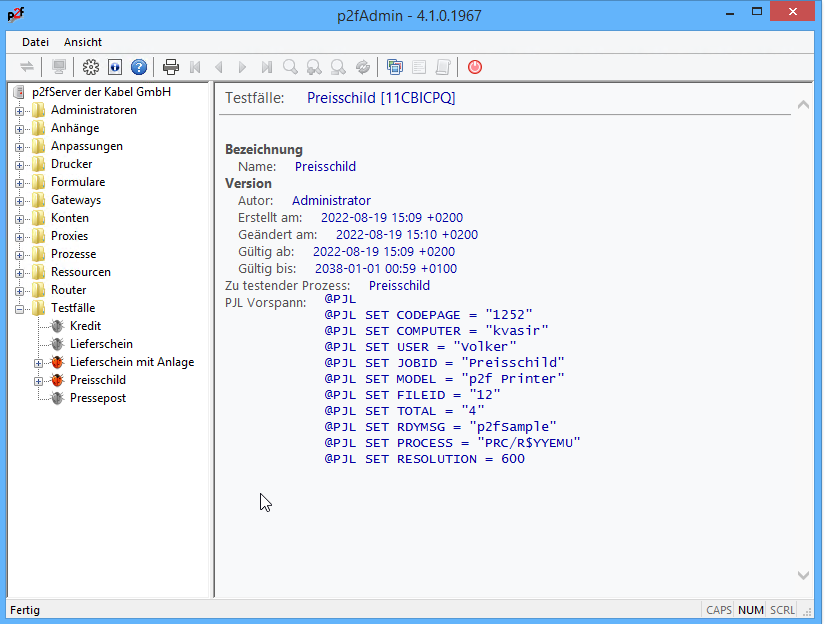Expand the Drucker folder node
This screenshot has height=624, width=825.
[x=19, y=165]
